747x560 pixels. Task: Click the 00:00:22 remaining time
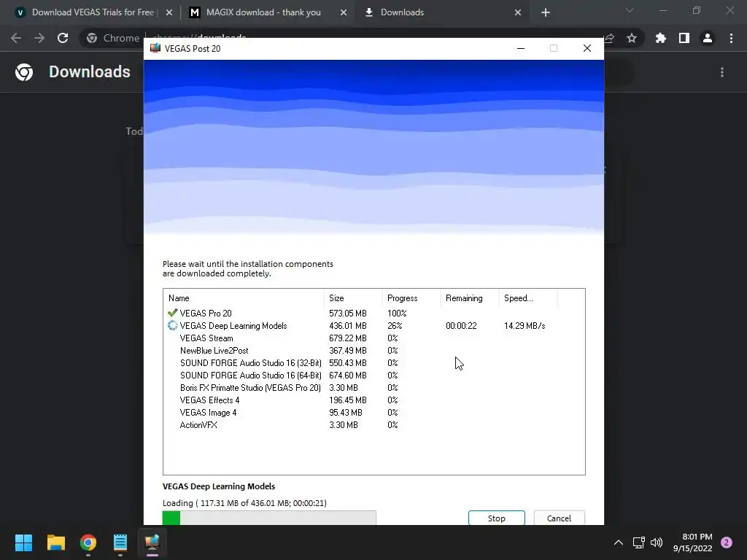click(461, 326)
